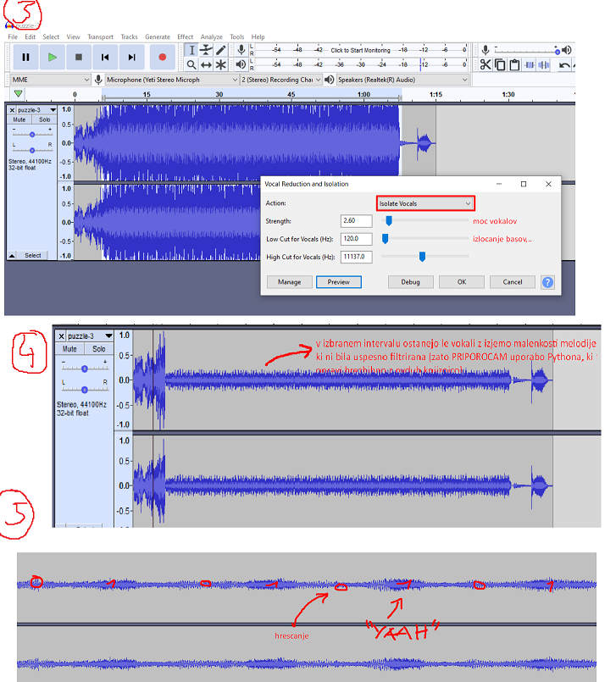This screenshot has height=682, width=616.
Task: Click the Cut scissors icon
Action: [x=486, y=64]
